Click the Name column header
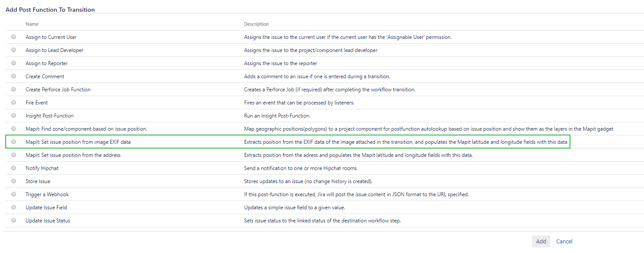The width and height of the screenshot is (644, 253). (32, 24)
